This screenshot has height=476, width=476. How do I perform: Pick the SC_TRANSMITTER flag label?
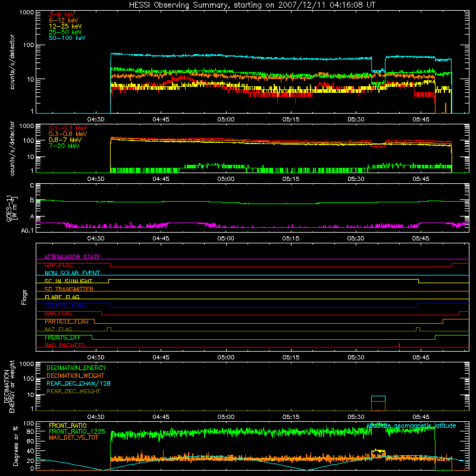(69, 289)
